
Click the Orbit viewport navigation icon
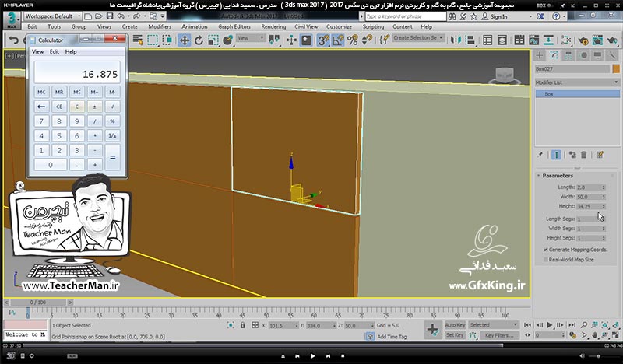[605, 335]
